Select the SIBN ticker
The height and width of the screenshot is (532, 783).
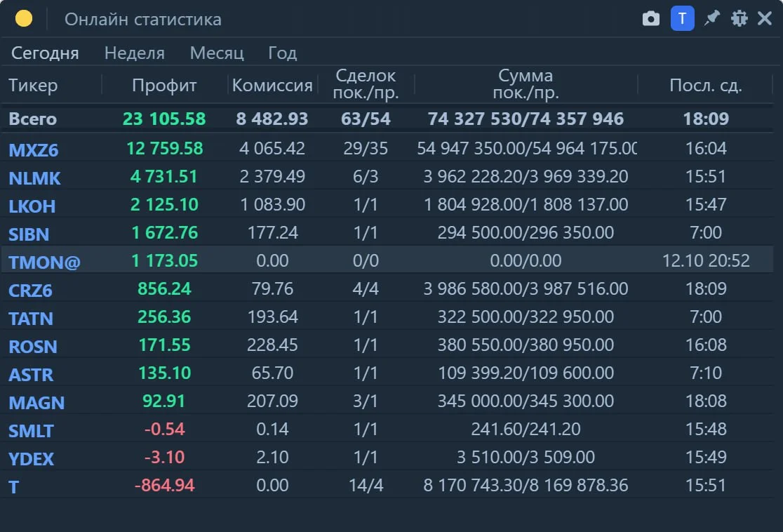point(29,234)
